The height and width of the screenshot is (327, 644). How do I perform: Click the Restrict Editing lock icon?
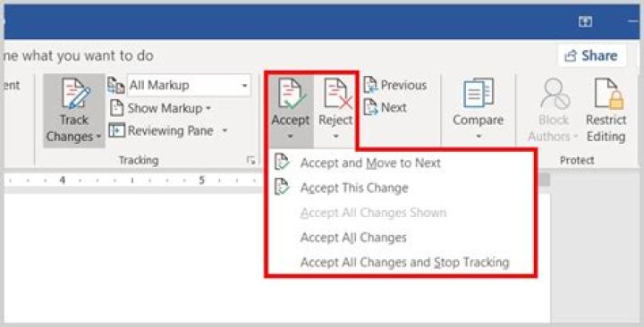pyautogui.click(x=609, y=94)
